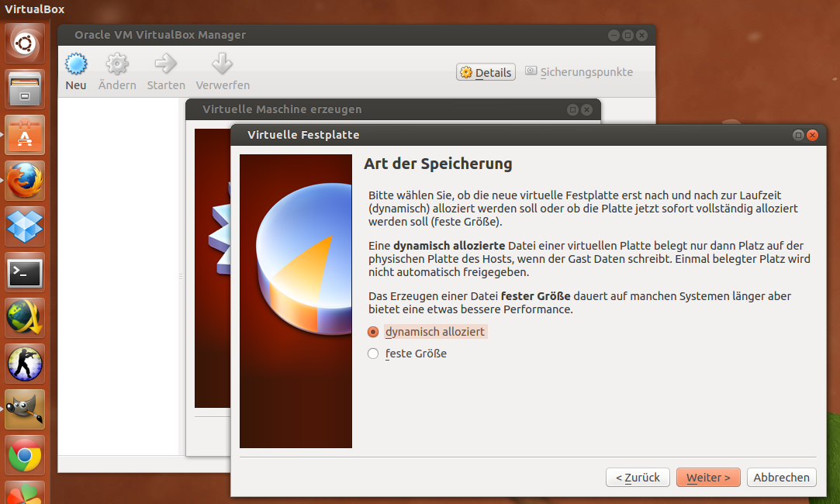Click the Abbrechen button
840x504 pixels.
[782, 477]
